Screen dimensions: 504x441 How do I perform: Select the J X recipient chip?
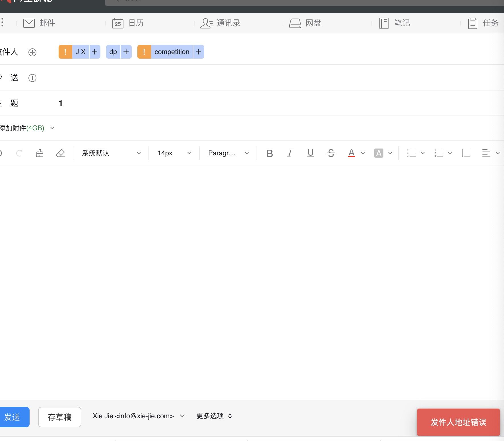[80, 52]
